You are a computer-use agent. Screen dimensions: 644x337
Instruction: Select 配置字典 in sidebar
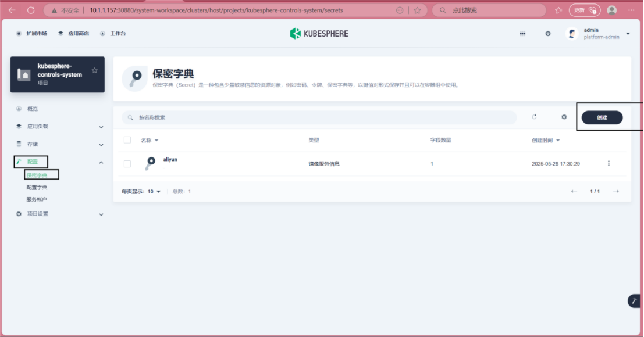click(37, 187)
